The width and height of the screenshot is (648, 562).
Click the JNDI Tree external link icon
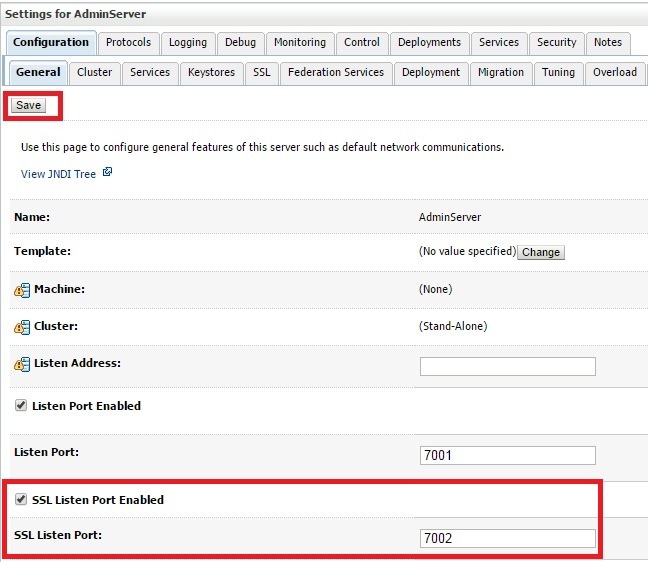pos(108,173)
